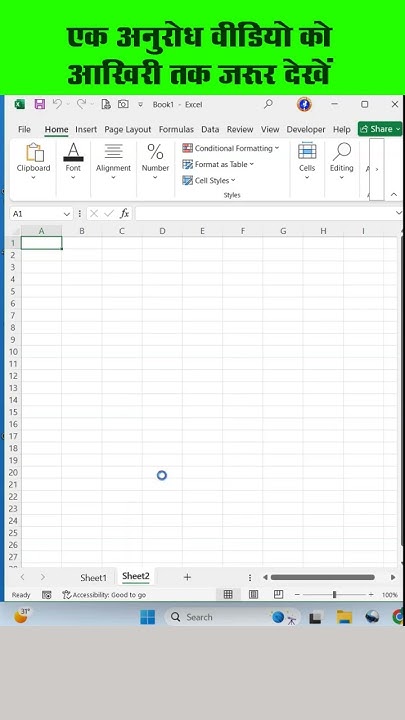Viewport: 405px width, 720px height.
Task: Open Cell Styles gallery
Action: click(209, 180)
